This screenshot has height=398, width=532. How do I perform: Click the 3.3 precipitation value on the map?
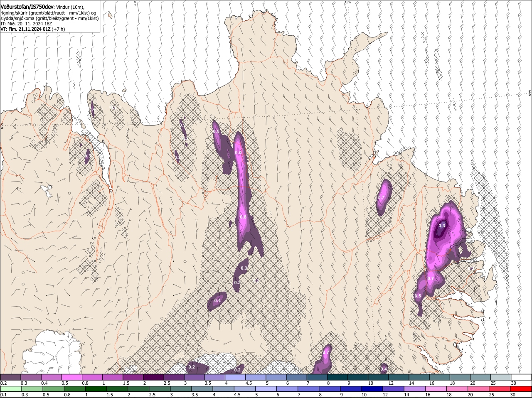pyautogui.click(x=442, y=226)
